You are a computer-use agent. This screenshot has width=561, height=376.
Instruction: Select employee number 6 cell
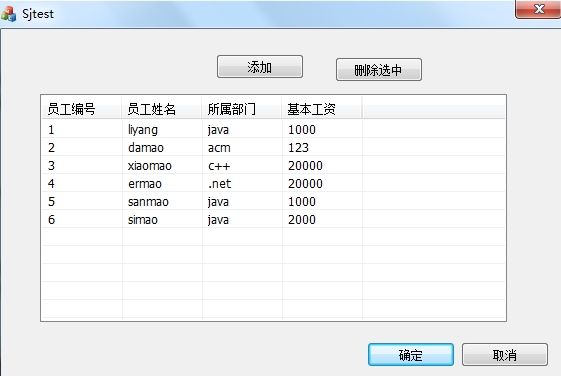coord(82,219)
